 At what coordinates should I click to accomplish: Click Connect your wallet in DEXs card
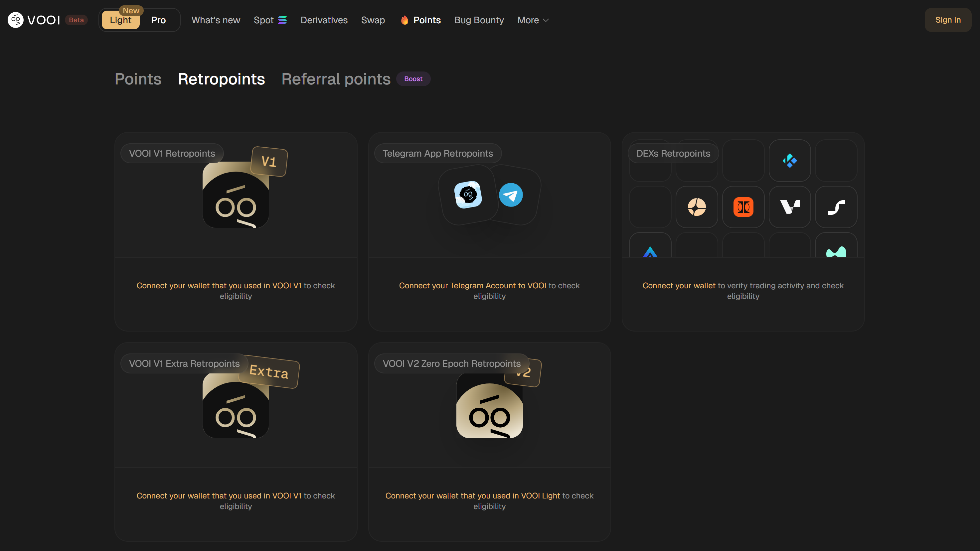(x=679, y=286)
